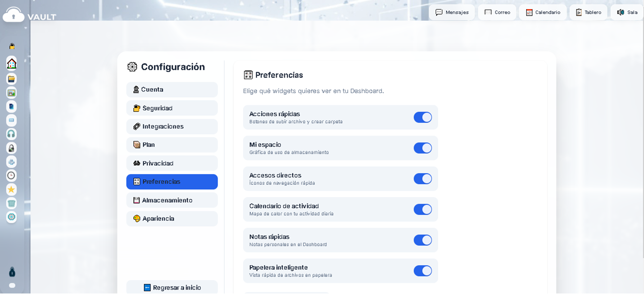The height and width of the screenshot is (295, 644).
Task: Open the Correo mail button
Action: (x=497, y=12)
